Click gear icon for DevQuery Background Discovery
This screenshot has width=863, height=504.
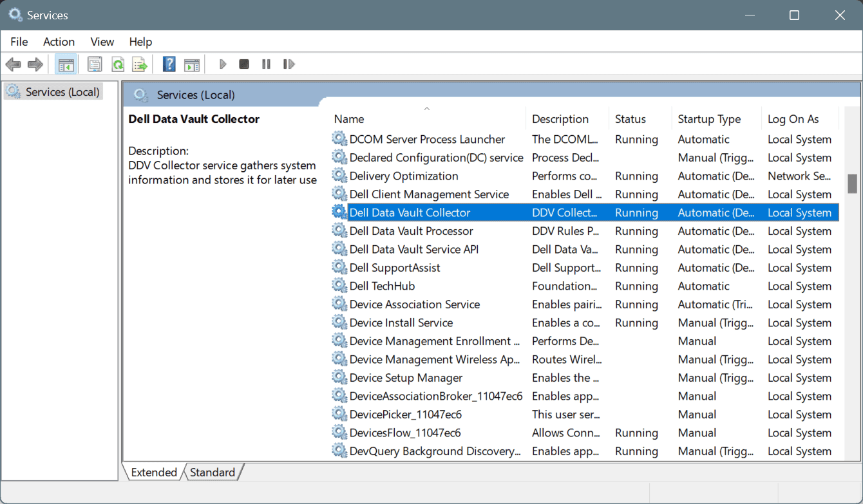tap(339, 451)
